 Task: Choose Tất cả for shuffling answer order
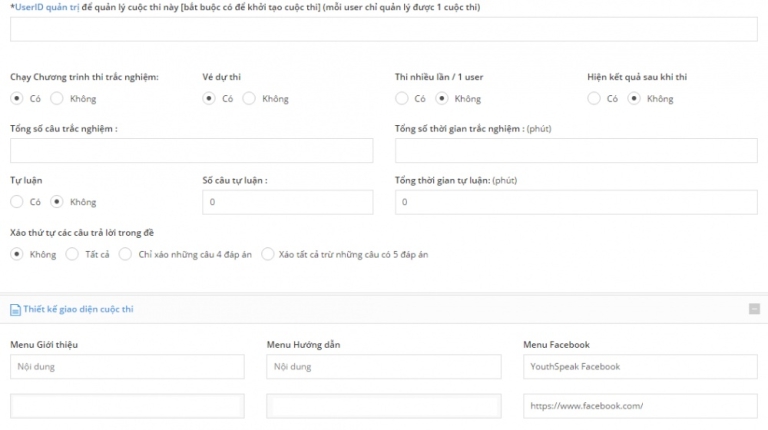[72, 254]
